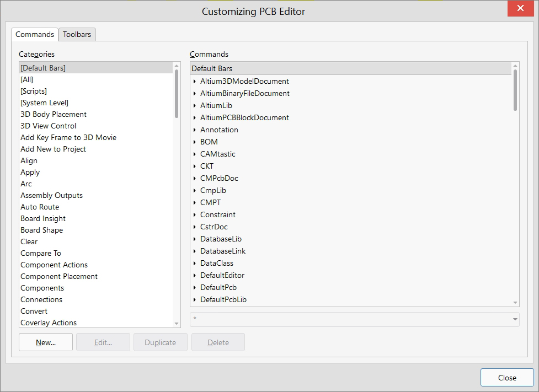Select the DefaultEditor command row
Viewport: 539px width, 392px height.
(351, 275)
